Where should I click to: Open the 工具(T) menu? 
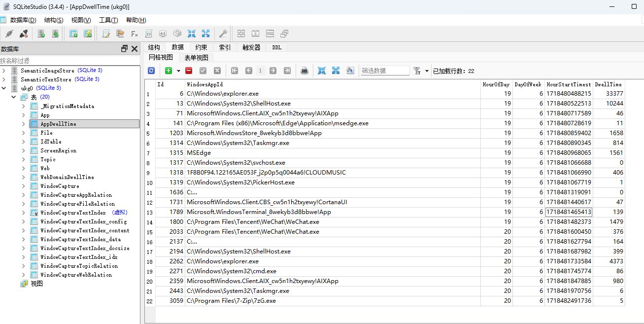click(108, 20)
